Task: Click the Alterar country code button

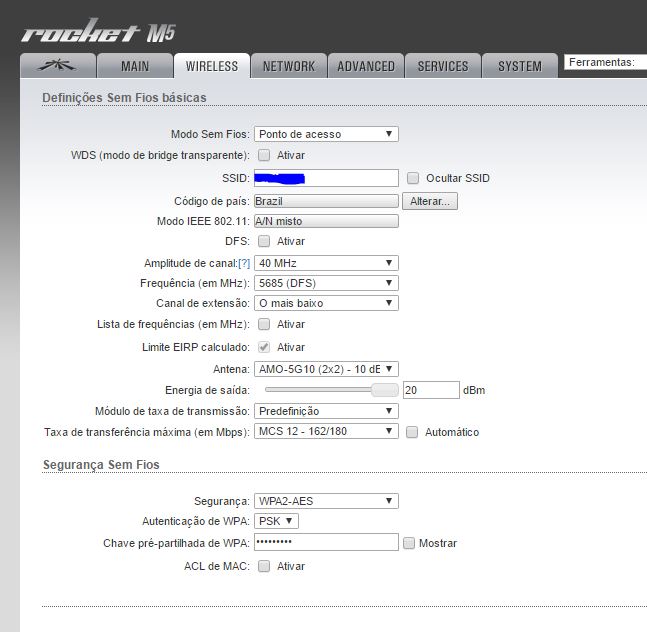Action: tap(430, 201)
